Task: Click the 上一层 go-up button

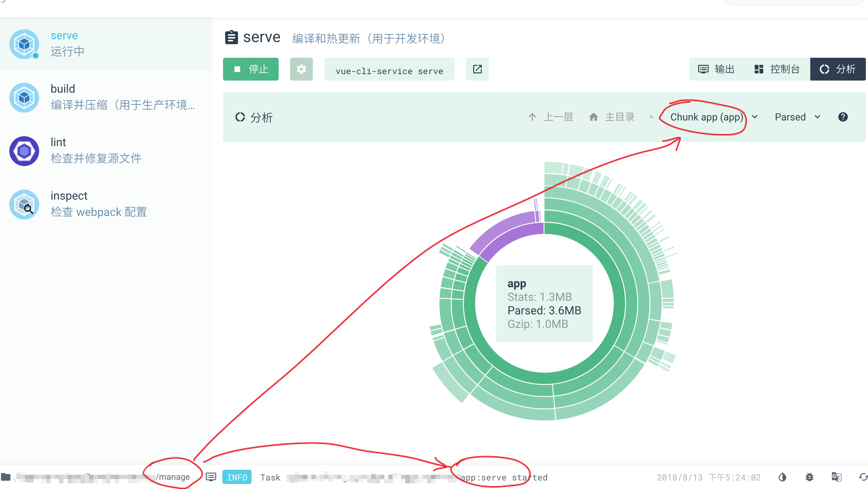Action: 550,117
